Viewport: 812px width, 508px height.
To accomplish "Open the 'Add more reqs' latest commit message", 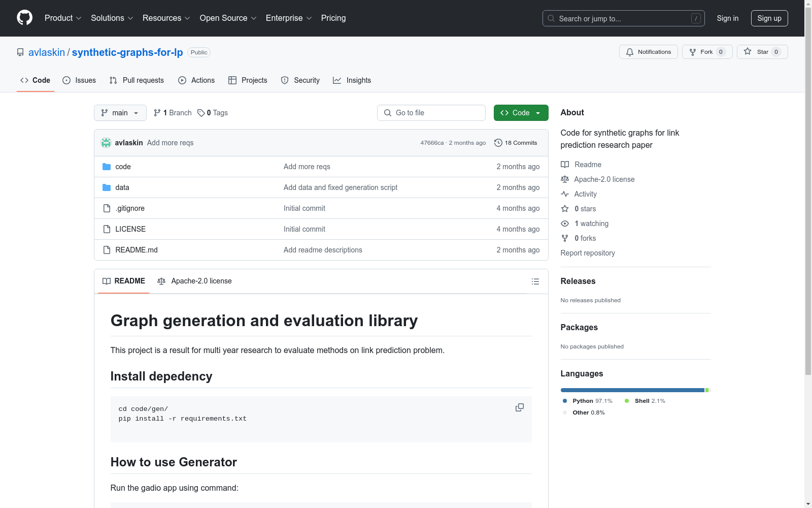I will [x=170, y=143].
